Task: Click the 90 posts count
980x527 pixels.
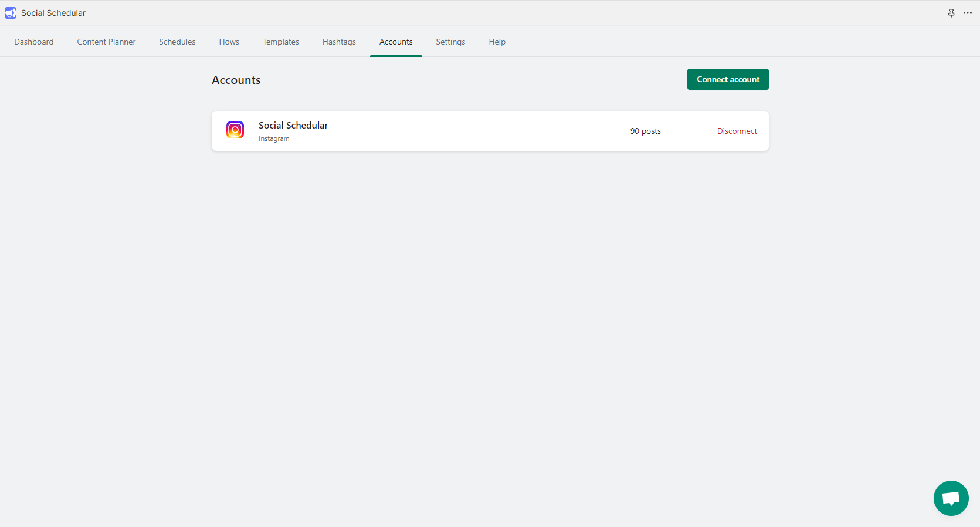Action: (645, 131)
